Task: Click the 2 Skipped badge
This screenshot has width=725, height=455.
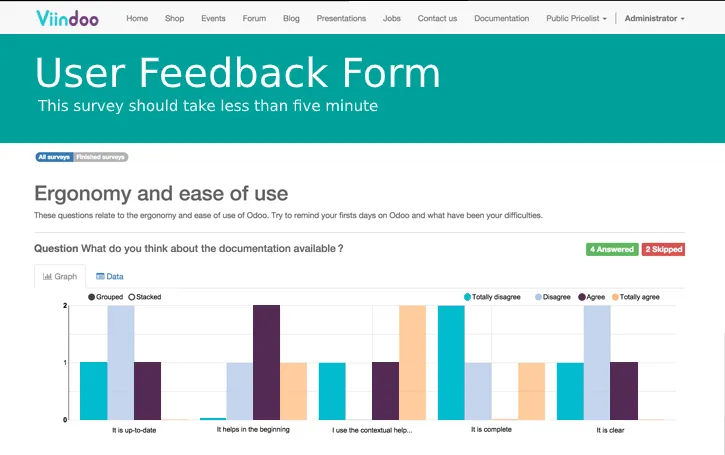Action: point(664,249)
